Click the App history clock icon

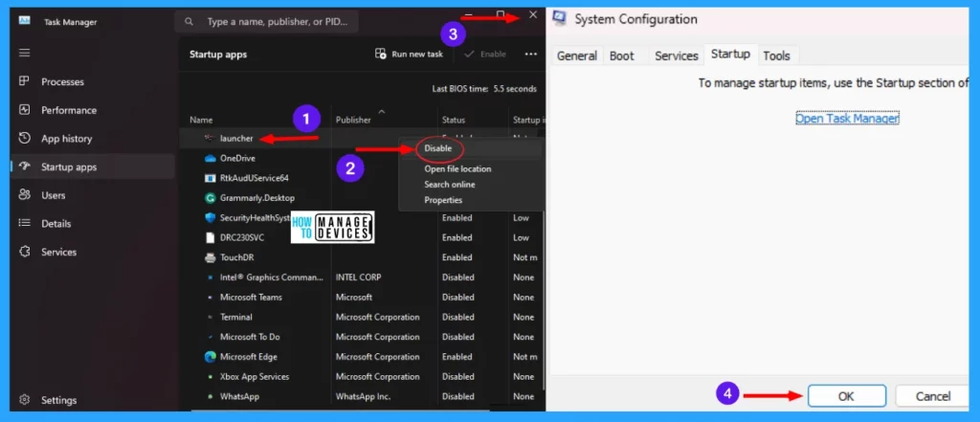24,138
